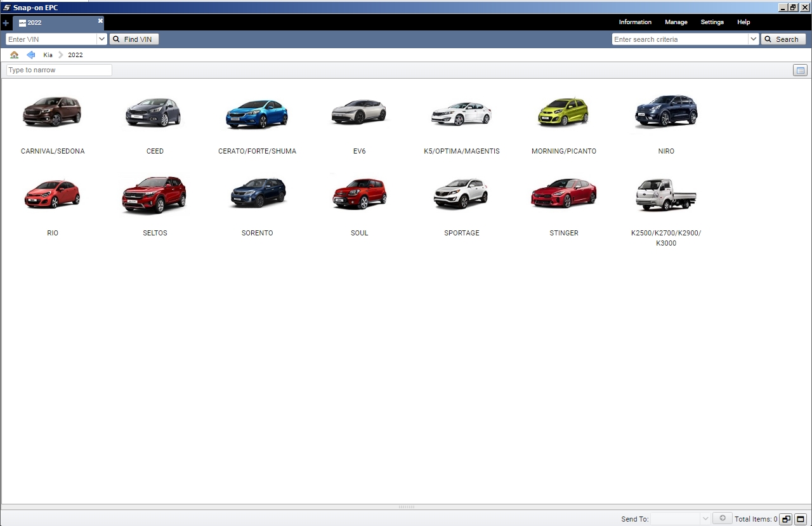Click Kia in the breadcrumb trail
The width and height of the screenshot is (812, 526).
coord(48,55)
